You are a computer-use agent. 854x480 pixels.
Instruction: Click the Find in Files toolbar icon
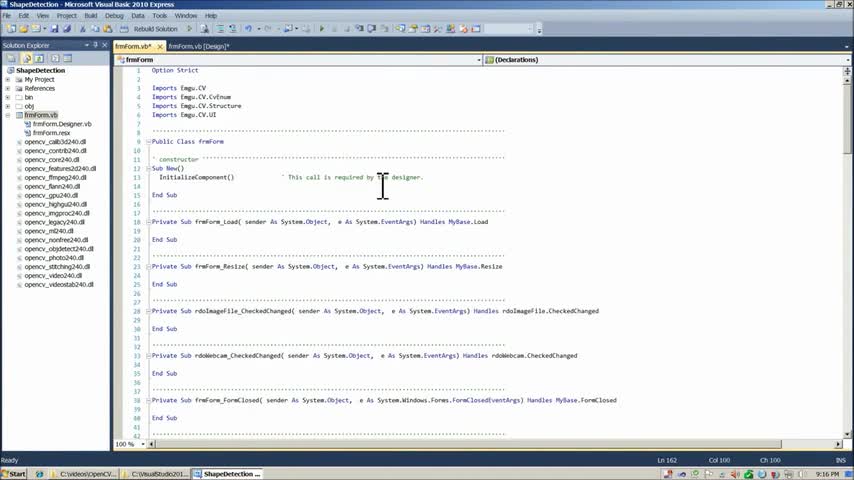point(204,29)
